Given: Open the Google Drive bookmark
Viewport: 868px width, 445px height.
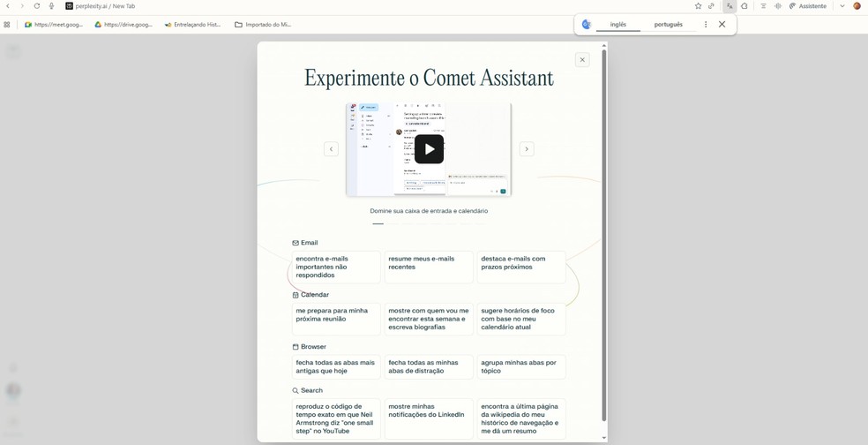Looking at the screenshot, I should (x=123, y=25).
